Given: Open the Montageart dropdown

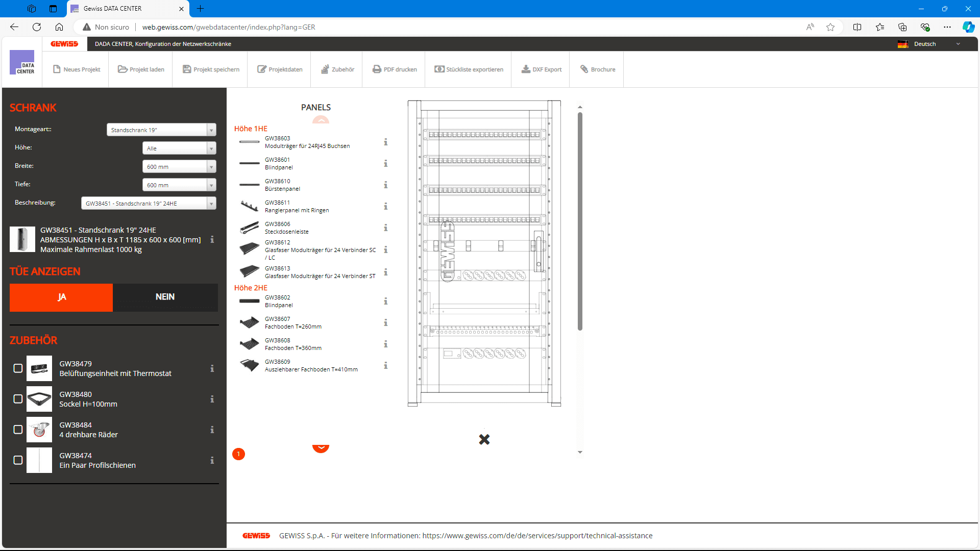Looking at the screenshot, I should coord(161,130).
